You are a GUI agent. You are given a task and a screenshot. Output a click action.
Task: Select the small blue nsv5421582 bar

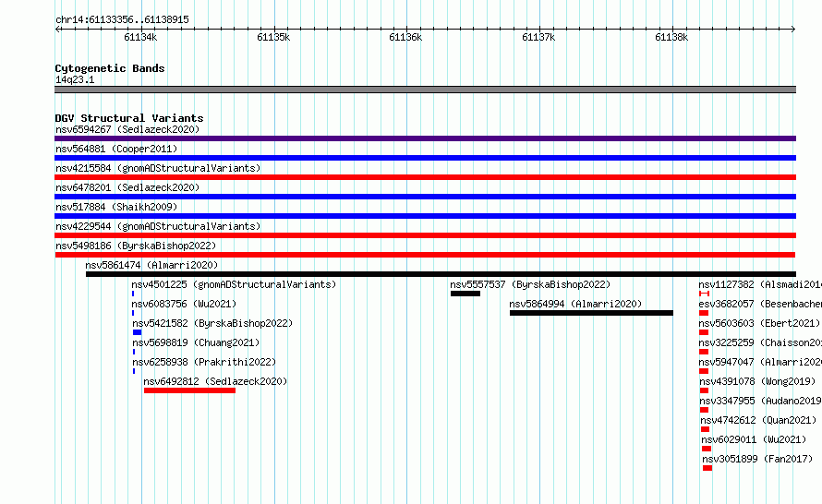pos(138,332)
